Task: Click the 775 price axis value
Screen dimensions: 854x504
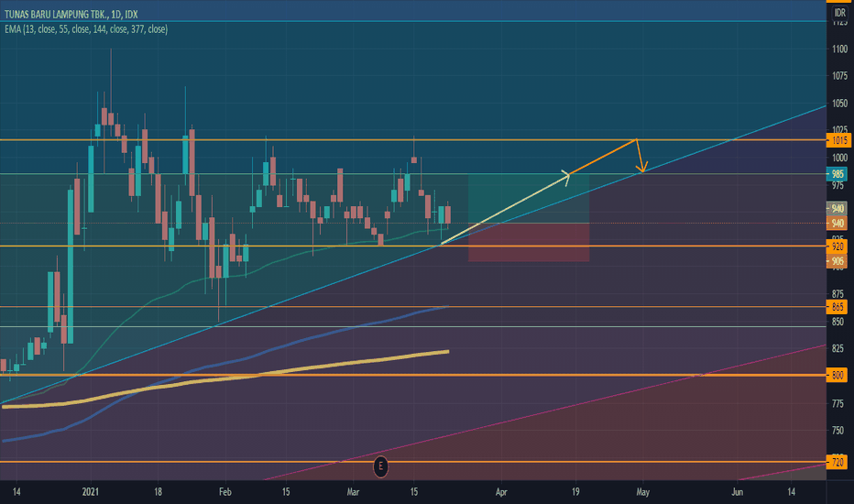Action: point(838,404)
